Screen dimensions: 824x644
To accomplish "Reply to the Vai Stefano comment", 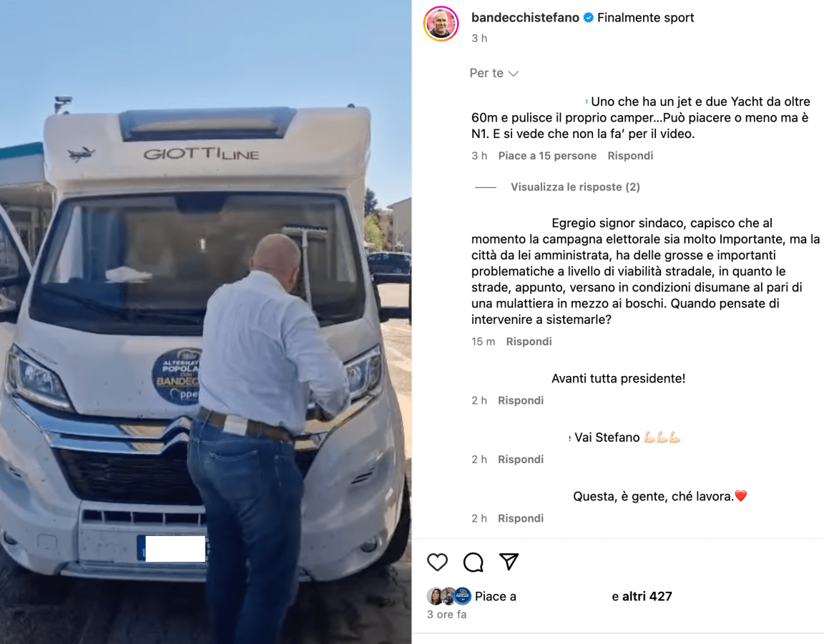I will (520, 459).
